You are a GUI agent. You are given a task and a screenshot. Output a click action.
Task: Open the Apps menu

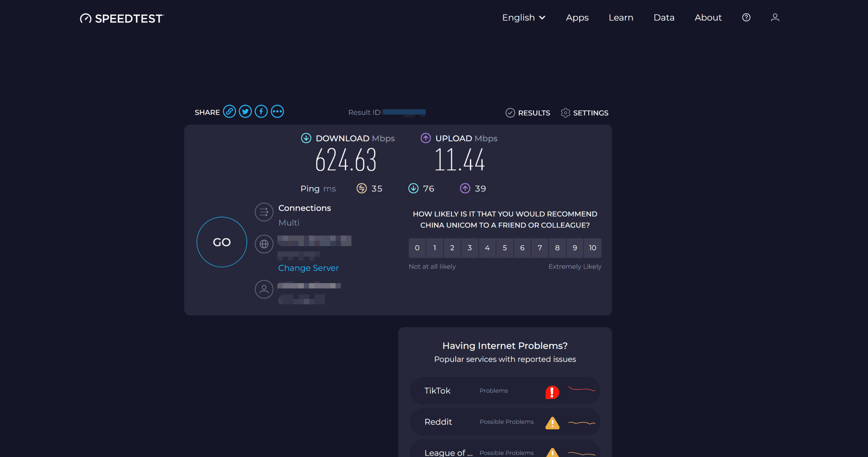point(577,18)
